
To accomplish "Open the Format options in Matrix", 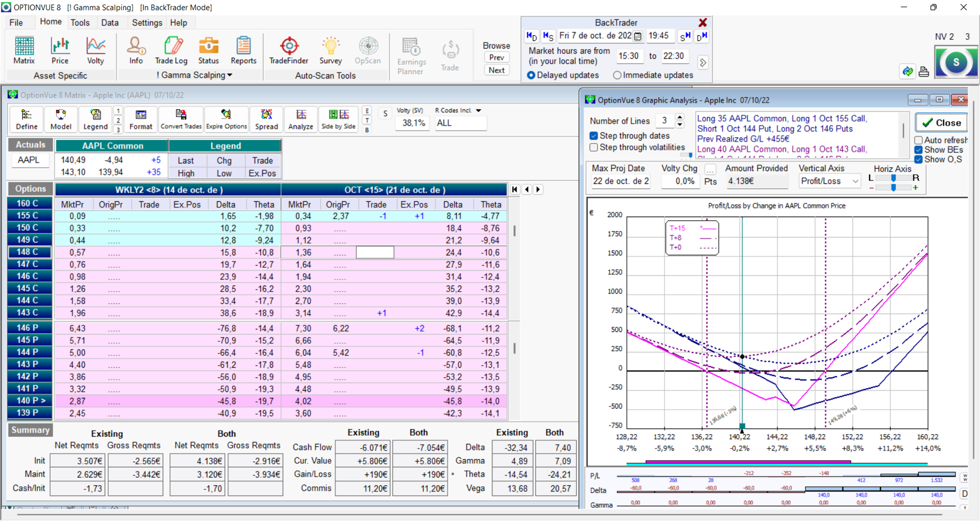I will (141, 120).
